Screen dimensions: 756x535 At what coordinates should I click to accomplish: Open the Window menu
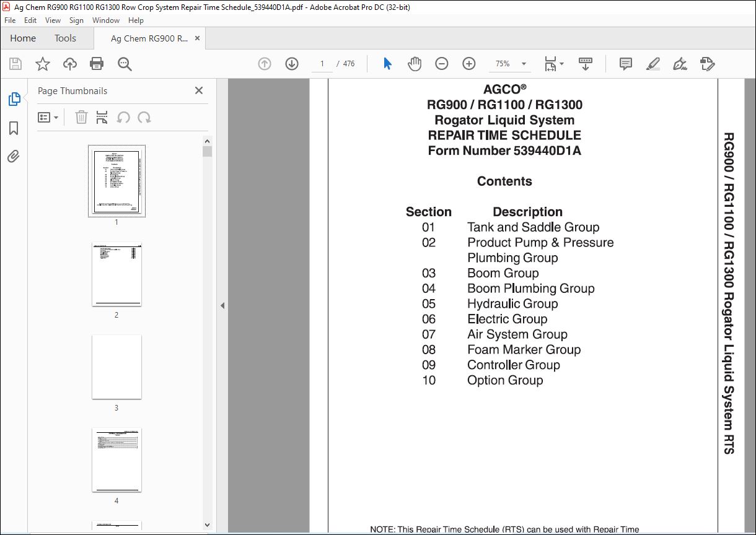point(106,20)
